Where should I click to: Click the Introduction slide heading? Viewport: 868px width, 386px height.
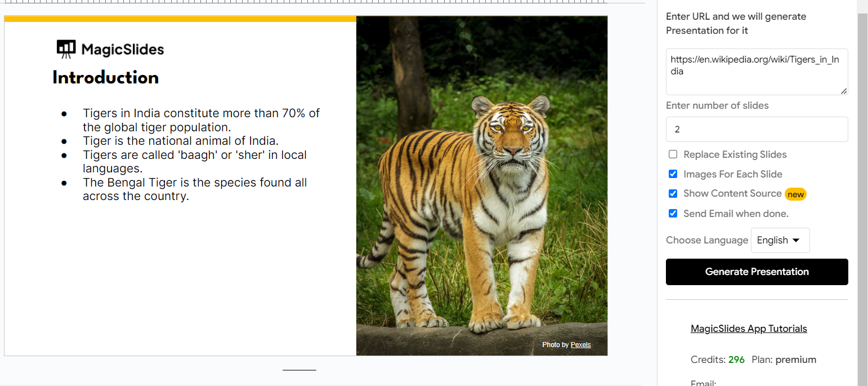click(106, 78)
